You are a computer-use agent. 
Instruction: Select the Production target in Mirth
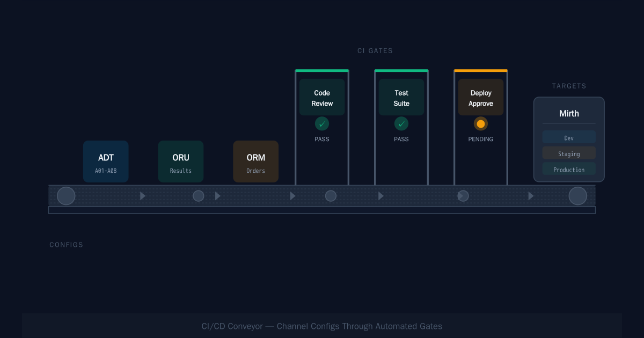[569, 168]
